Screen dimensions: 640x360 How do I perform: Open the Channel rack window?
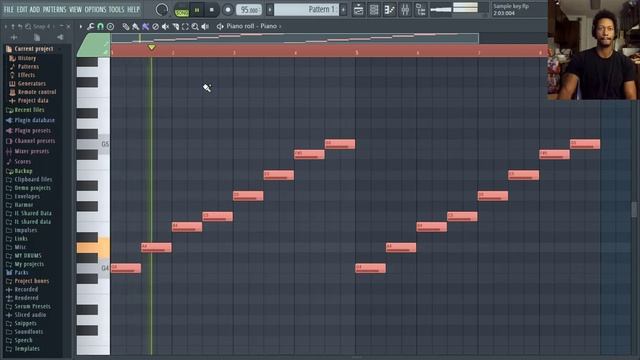(x=374, y=9)
